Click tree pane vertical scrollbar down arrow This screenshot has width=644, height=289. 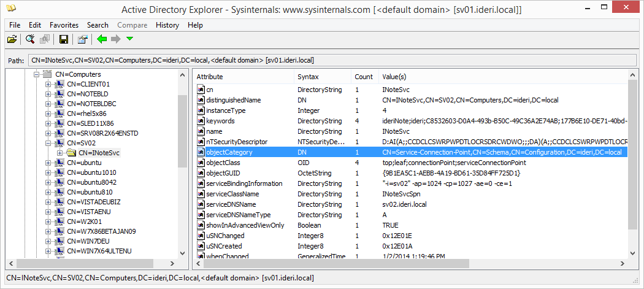pos(183,253)
